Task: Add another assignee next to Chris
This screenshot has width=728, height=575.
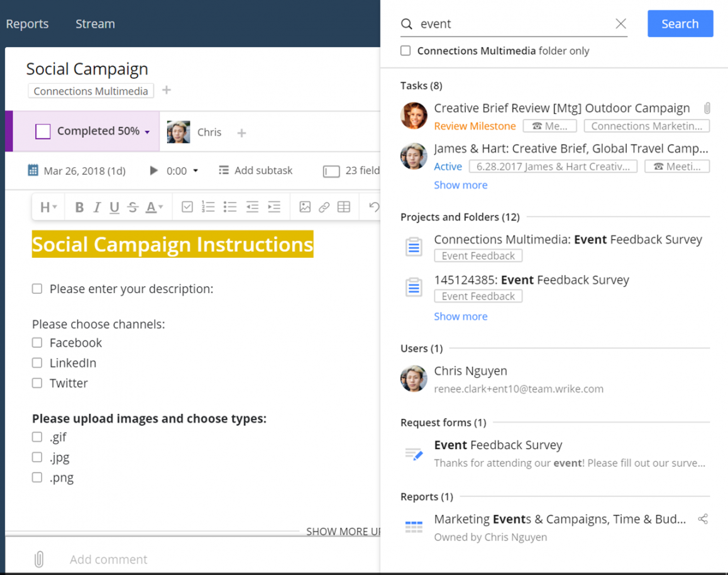Action: tap(241, 133)
